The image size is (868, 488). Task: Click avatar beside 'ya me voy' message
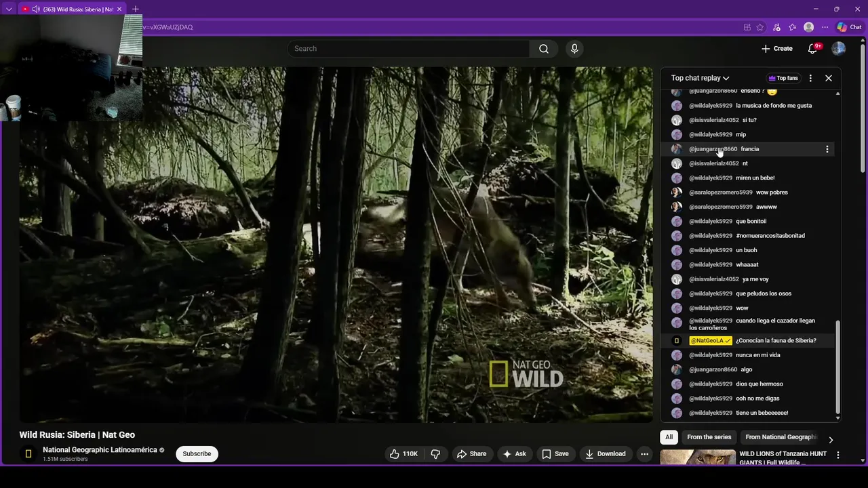[677, 279]
